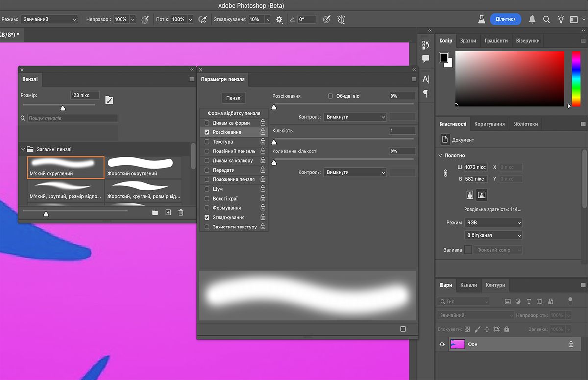Viewport: 588px width, 380px height.
Task: Switch to the Градієнти tab
Action: [496, 41]
